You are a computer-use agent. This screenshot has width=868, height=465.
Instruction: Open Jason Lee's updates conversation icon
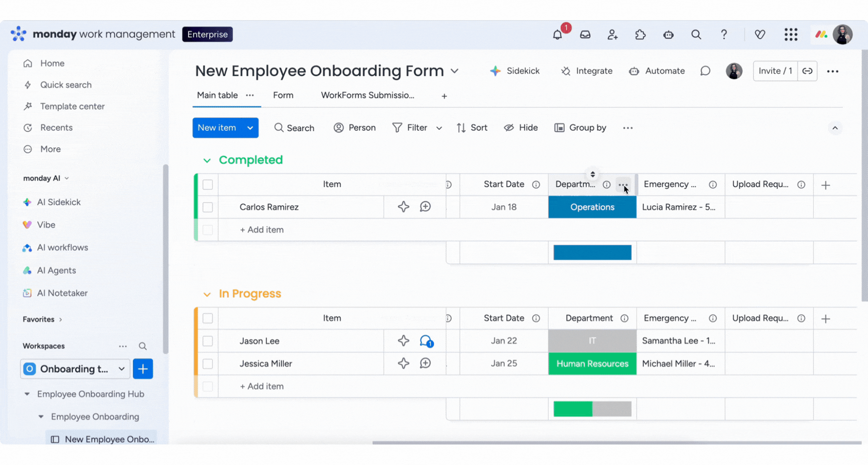point(426,341)
